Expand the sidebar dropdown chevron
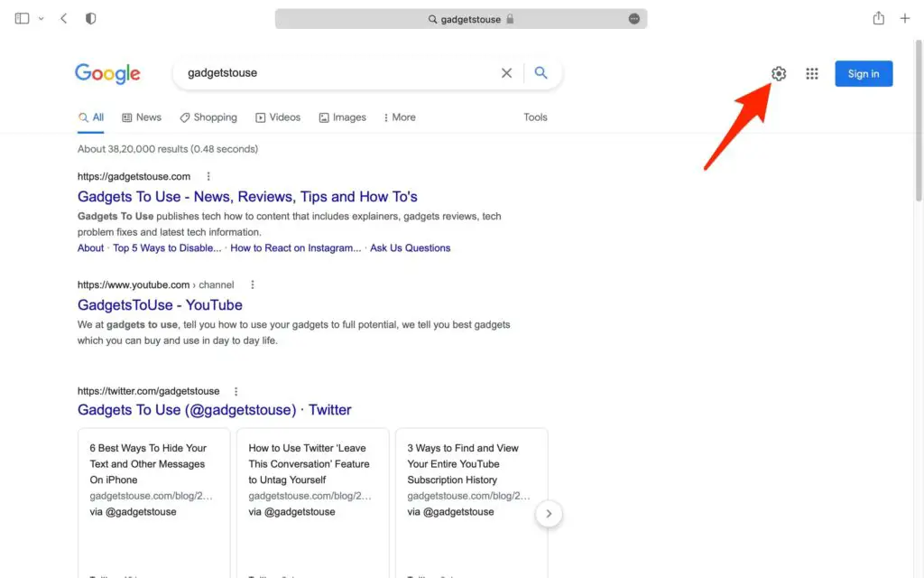The width and height of the screenshot is (924, 578). (41, 19)
